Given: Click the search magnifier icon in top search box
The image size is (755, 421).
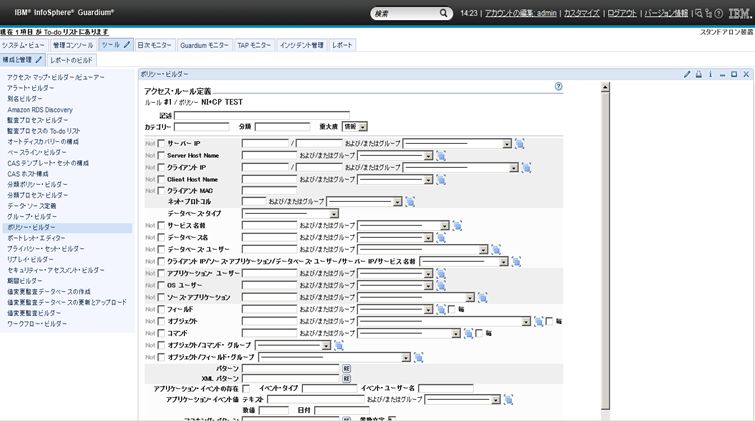Looking at the screenshot, I should (444, 14).
